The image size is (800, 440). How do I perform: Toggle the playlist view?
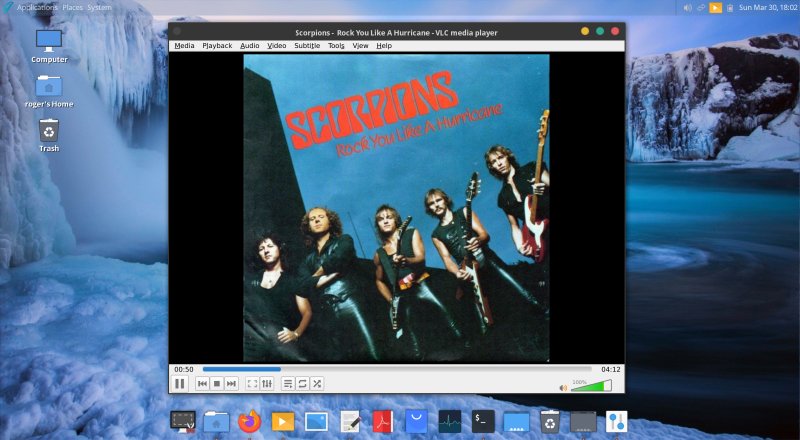[x=288, y=384]
